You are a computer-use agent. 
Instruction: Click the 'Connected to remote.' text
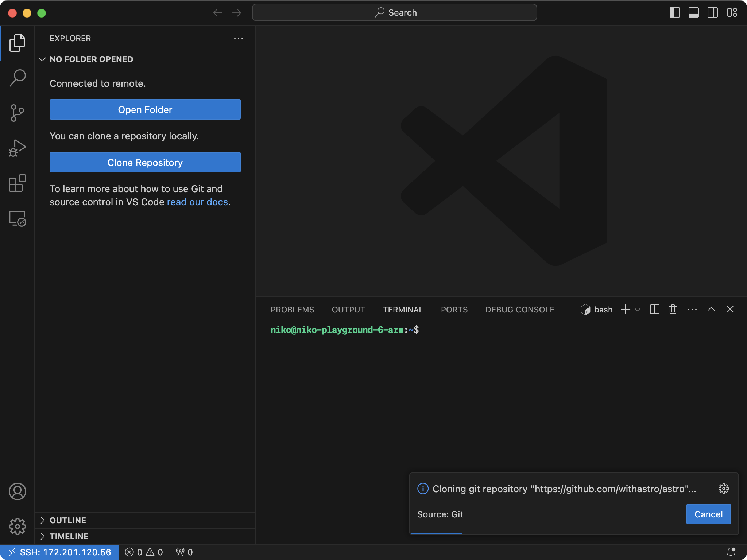pos(98,83)
